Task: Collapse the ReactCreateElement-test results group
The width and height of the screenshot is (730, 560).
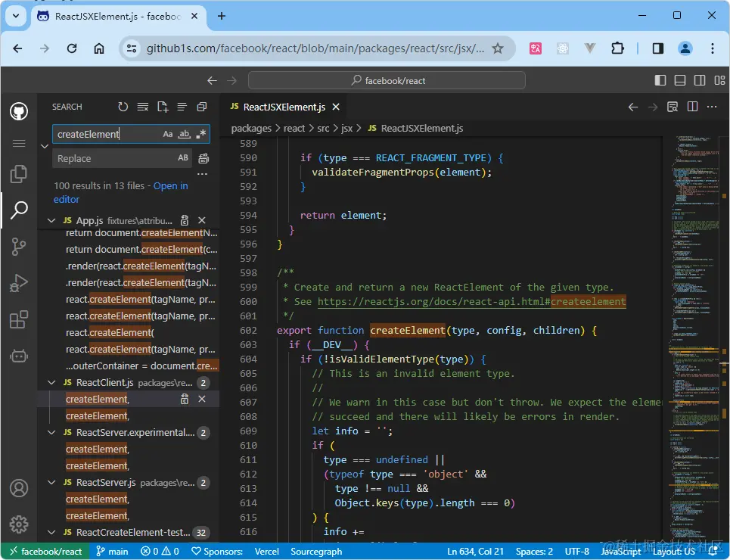Action: tap(51, 532)
